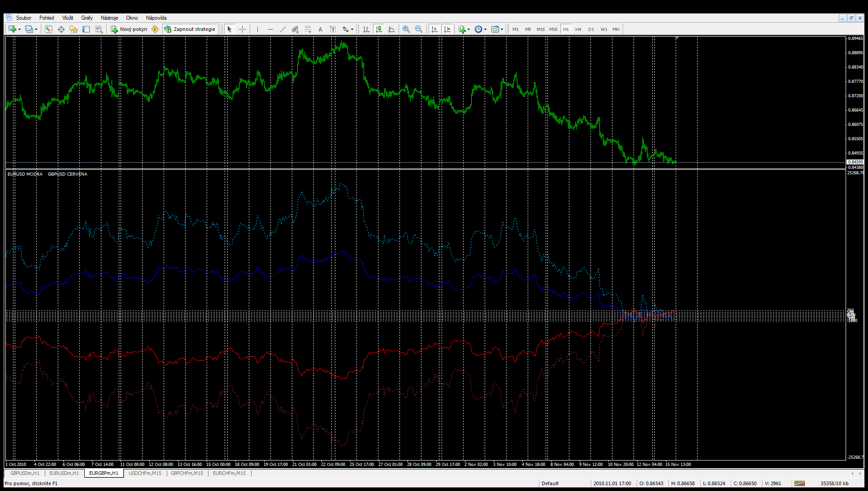Expand the chart templates dropdown
The height and width of the screenshot is (491, 868).
click(502, 30)
